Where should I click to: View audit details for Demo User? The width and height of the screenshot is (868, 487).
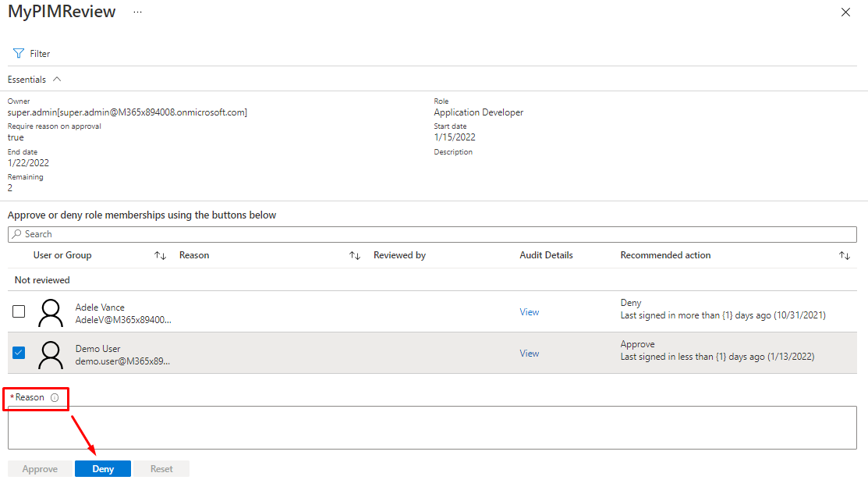pos(530,354)
